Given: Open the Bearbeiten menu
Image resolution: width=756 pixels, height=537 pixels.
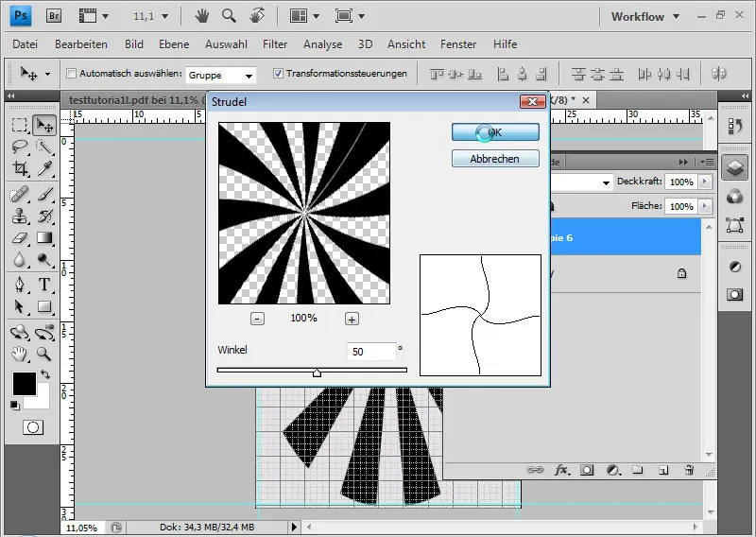Looking at the screenshot, I should [81, 44].
